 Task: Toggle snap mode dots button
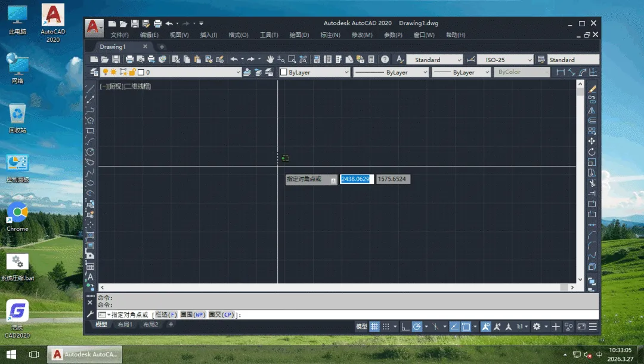[x=386, y=326]
